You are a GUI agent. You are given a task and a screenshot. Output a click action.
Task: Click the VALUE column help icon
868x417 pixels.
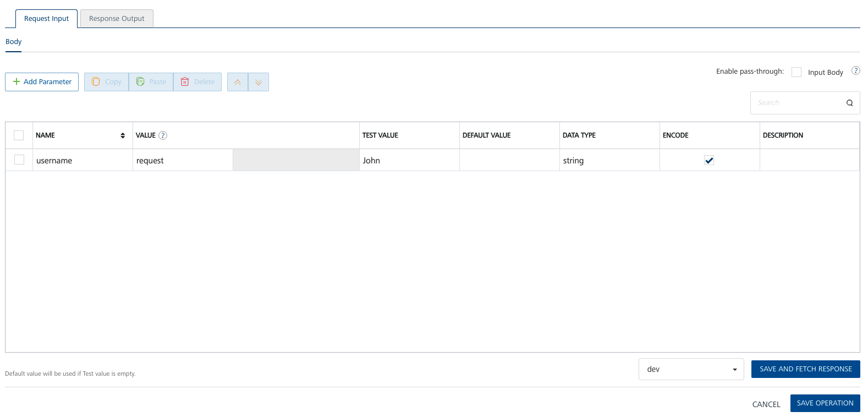click(x=163, y=135)
